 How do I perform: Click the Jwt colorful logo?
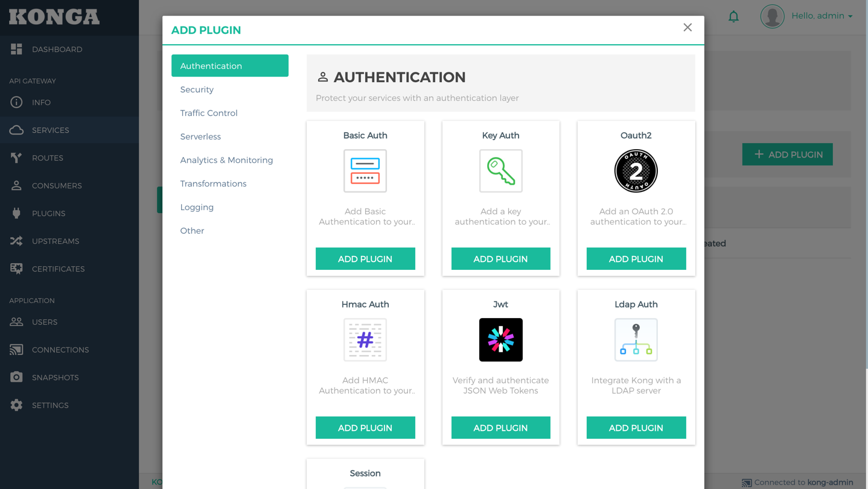pyautogui.click(x=500, y=340)
